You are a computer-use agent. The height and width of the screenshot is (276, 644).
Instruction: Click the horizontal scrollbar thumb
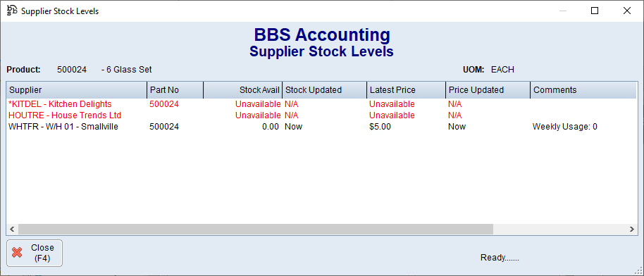click(x=256, y=229)
